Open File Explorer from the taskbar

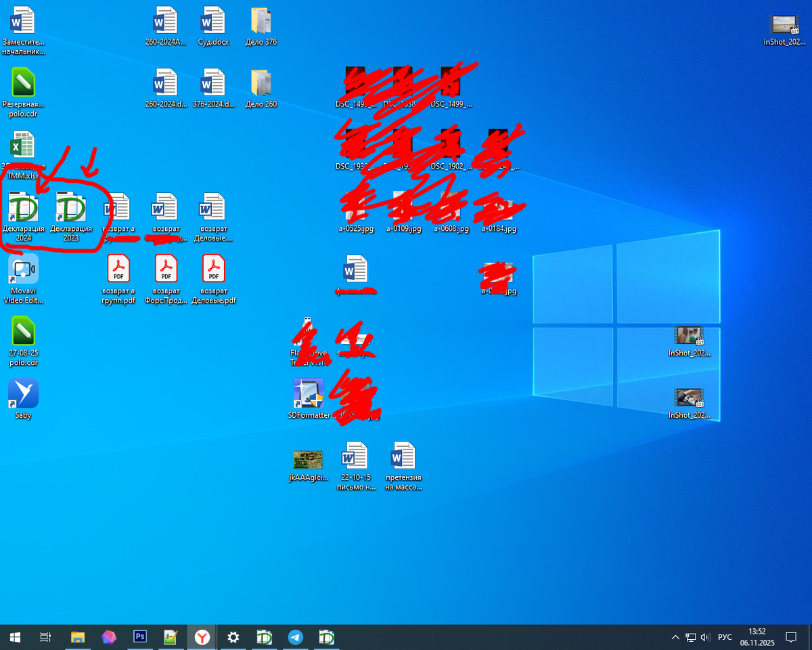[x=78, y=637]
